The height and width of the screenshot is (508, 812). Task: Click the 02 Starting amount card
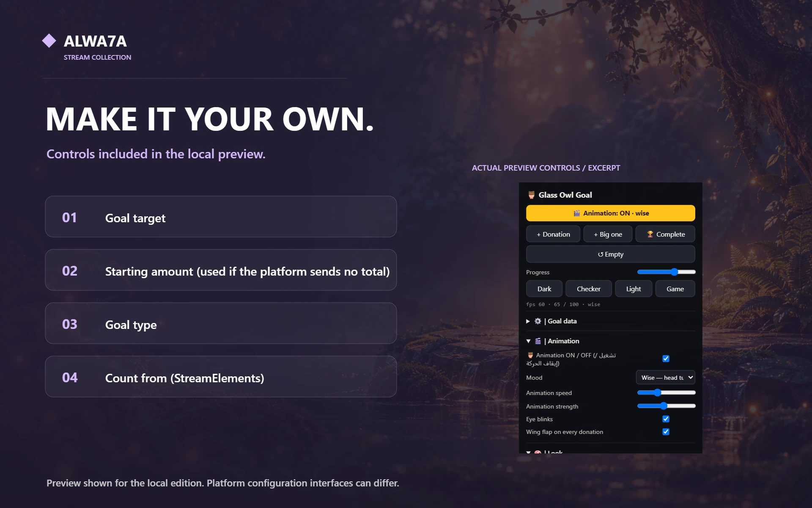tap(221, 270)
